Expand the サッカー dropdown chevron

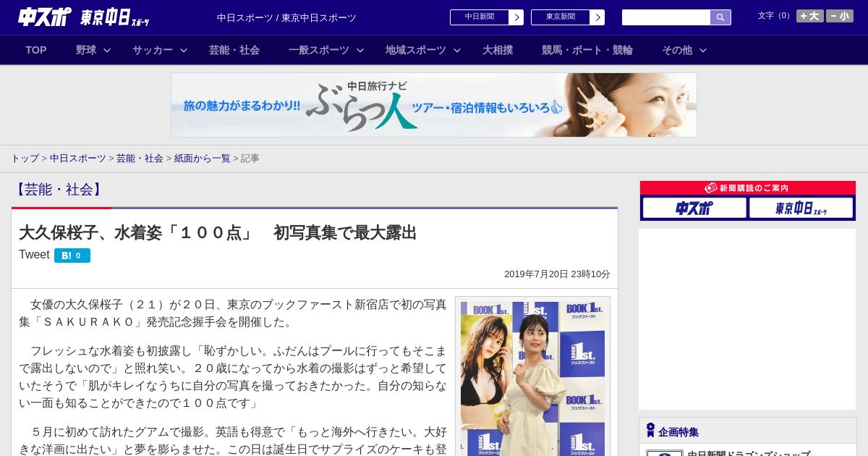click(184, 50)
